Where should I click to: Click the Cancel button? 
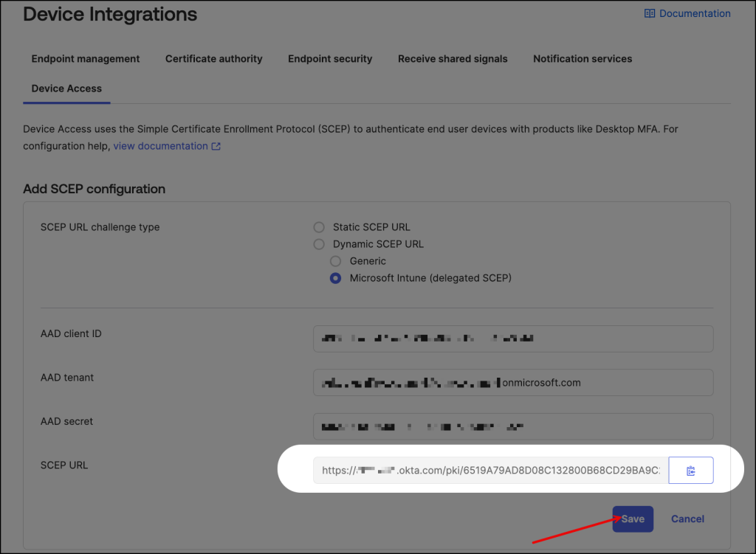[687, 519]
